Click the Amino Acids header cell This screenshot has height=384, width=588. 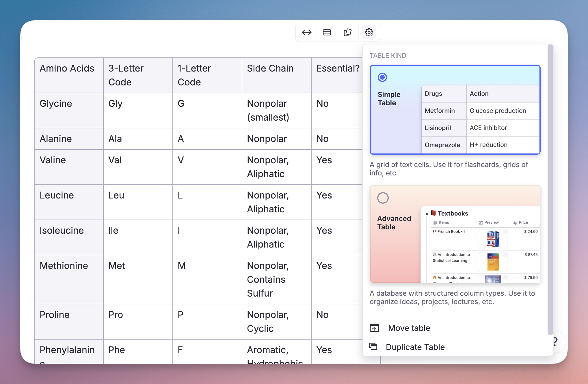tap(69, 75)
